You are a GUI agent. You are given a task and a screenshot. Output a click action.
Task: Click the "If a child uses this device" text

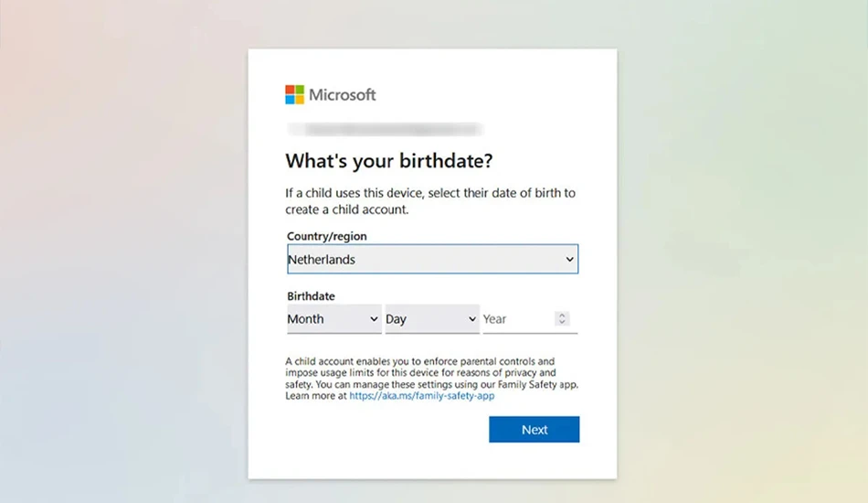pos(355,193)
